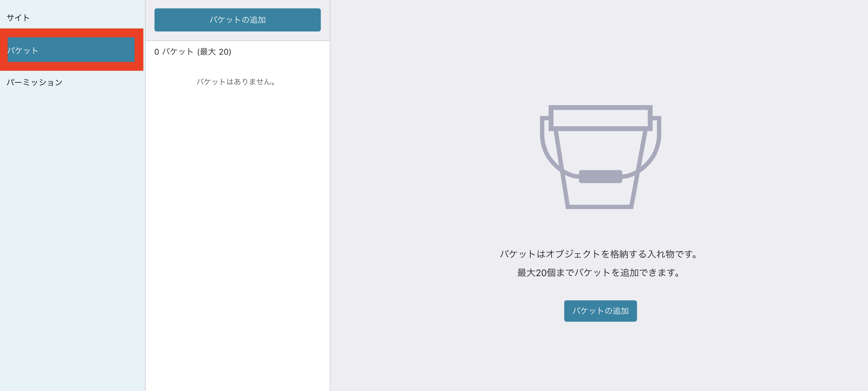Click the パーミッション label text
Screen dimensions: 868x391
click(x=34, y=82)
